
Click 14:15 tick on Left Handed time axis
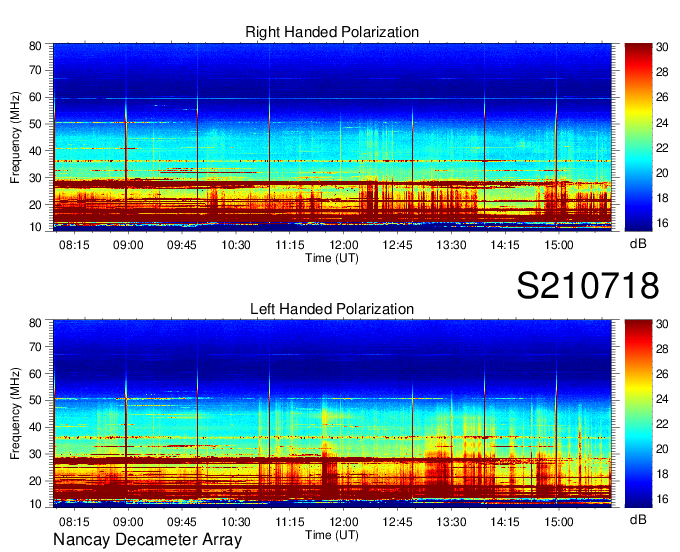tap(505, 522)
